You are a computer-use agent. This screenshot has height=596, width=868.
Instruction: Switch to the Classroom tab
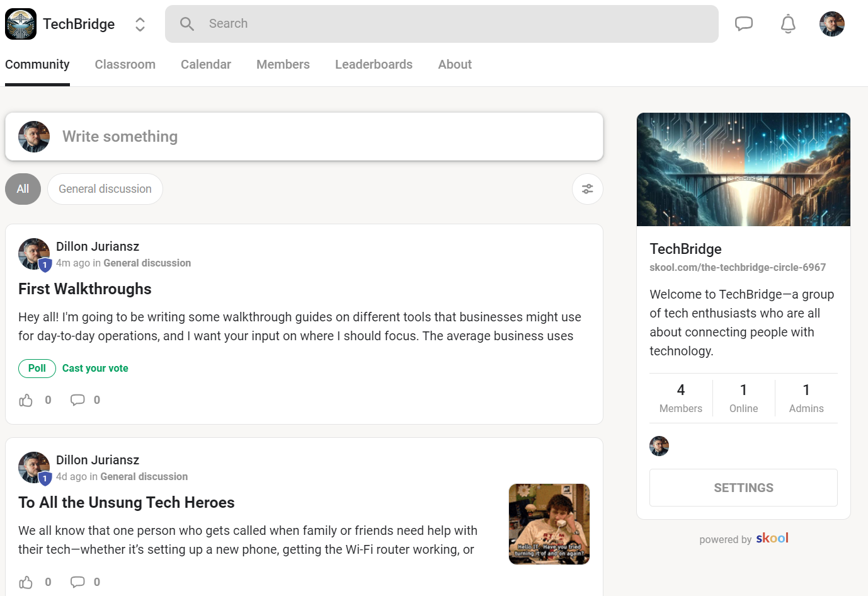pos(125,64)
